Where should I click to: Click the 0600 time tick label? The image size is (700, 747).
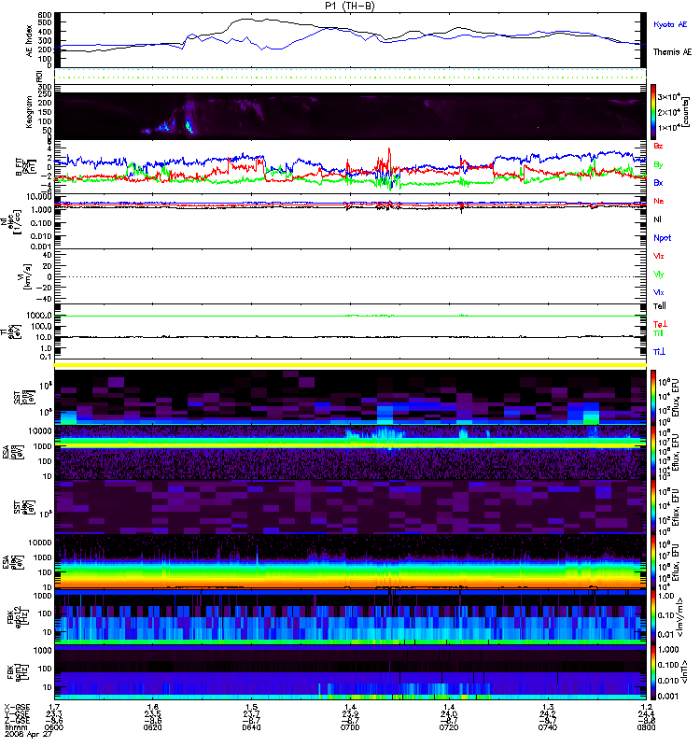coord(54,727)
